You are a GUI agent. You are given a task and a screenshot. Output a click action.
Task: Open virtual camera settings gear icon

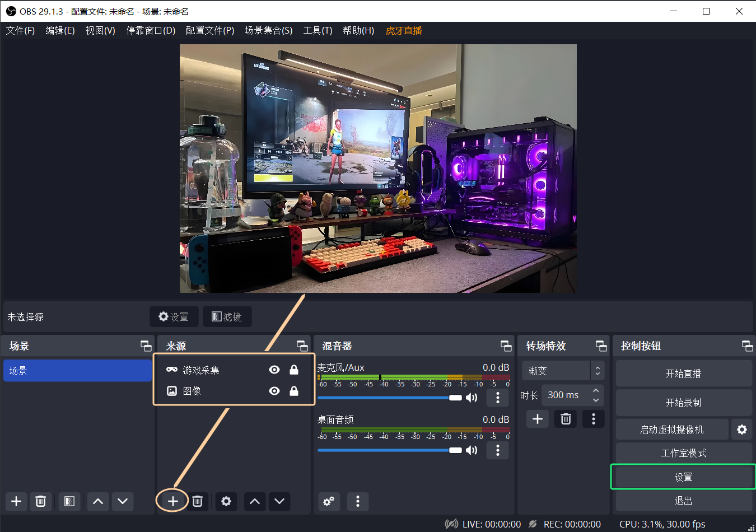[741, 430]
